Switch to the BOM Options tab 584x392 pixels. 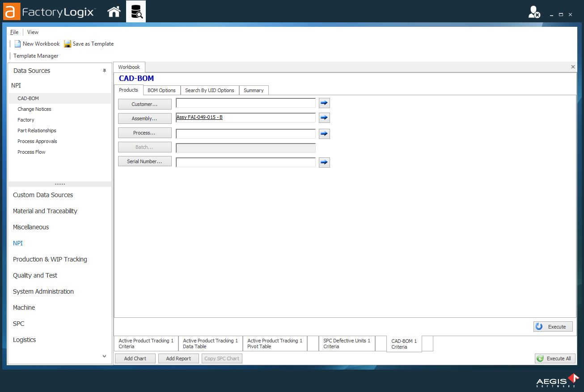tap(161, 90)
